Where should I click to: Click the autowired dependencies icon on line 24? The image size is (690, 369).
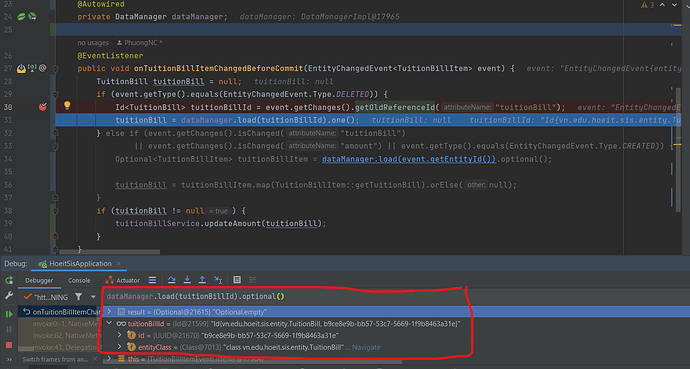pyautogui.click(x=32, y=17)
